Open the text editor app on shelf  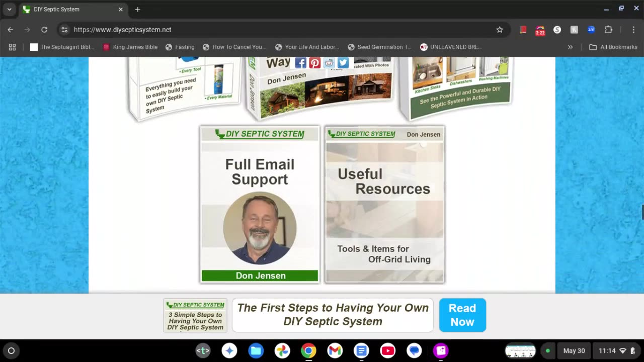tap(203, 350)
